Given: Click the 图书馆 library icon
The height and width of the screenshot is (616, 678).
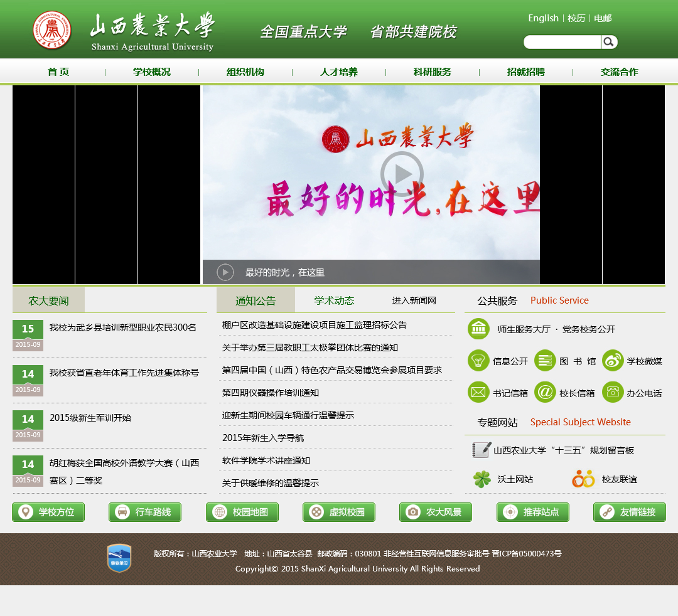Looking at the screenshot, I should 545,361.
